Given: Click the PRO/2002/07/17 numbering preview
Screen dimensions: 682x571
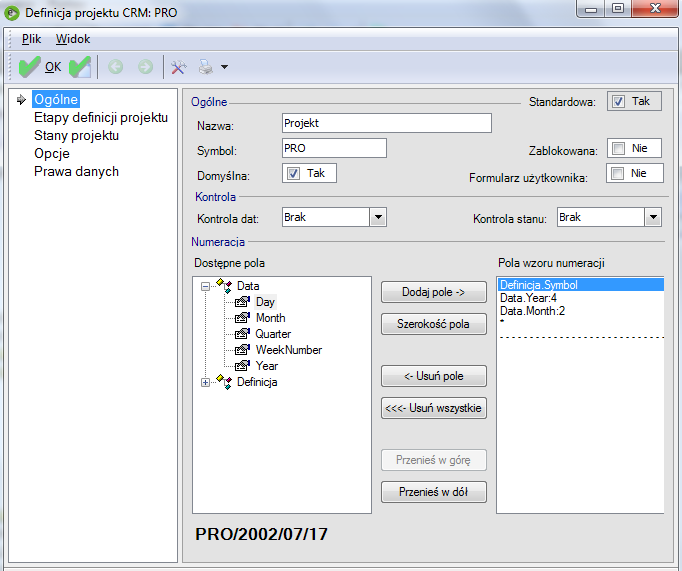Looking at the screenshot, I should (261, 534).
